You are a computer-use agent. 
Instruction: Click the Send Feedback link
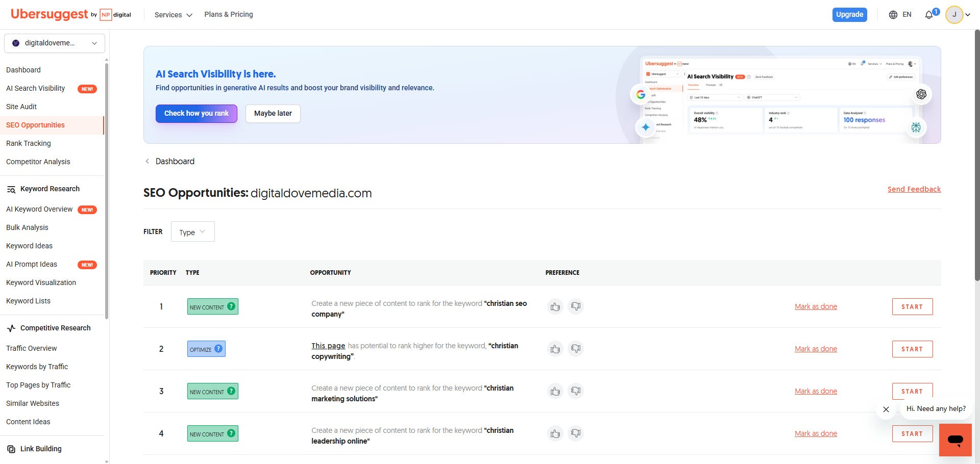tap(914, 189)
